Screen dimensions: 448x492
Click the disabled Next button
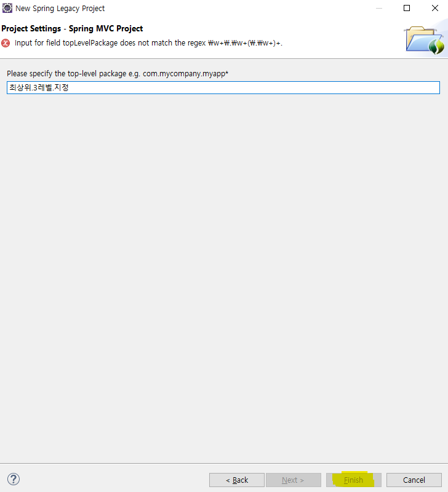tap(293, 480)
